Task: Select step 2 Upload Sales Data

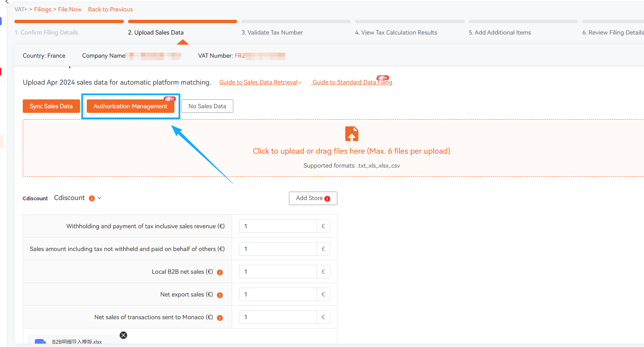Action: 156,32
